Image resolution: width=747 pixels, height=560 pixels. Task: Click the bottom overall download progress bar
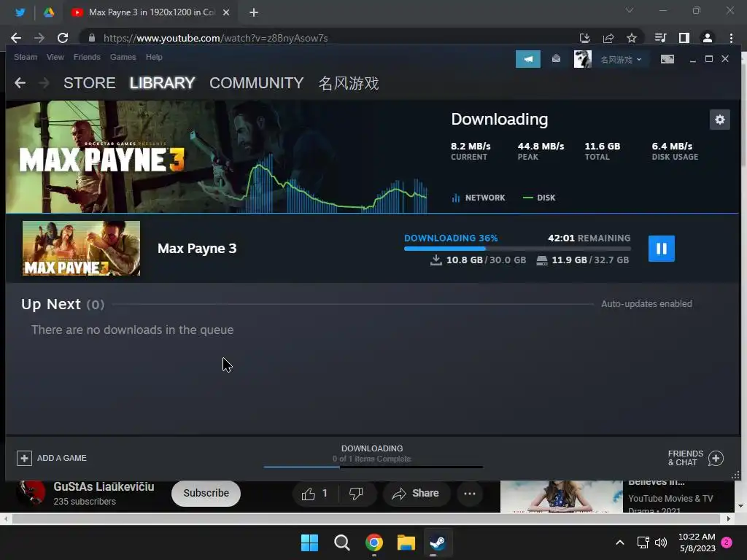[373, 467]
